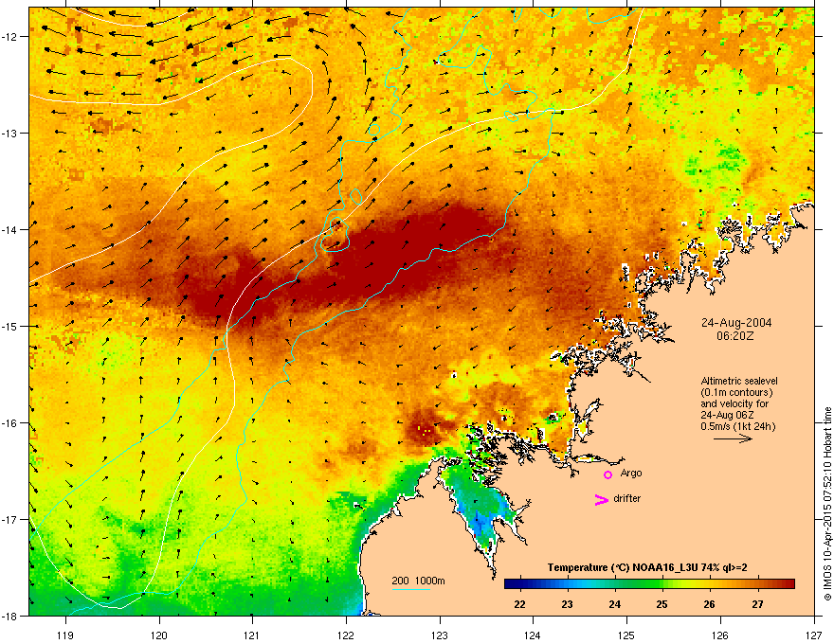Click the longitude axis label 126
This screenshot has width=834, height=644.
[720, 635]
